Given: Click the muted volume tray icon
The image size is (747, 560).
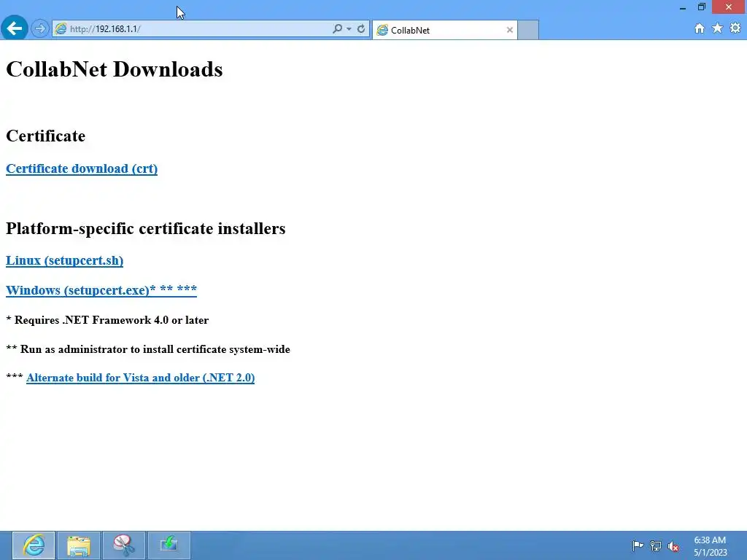Looking at the screenshot, I should click(673, 546).
